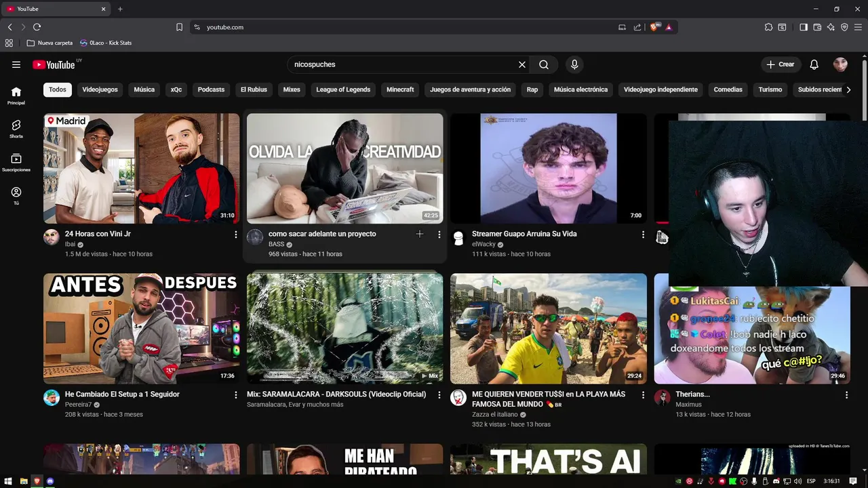Open options menu for Mix: SARAMALACARA
The height and width of the screenshot is (488, 868).
point(439,394)
